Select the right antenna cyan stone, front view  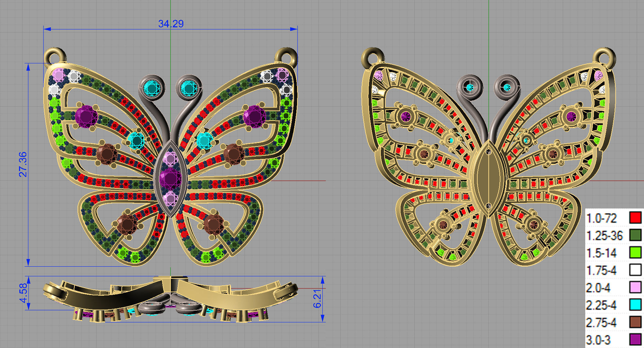[x=189, y=88]
